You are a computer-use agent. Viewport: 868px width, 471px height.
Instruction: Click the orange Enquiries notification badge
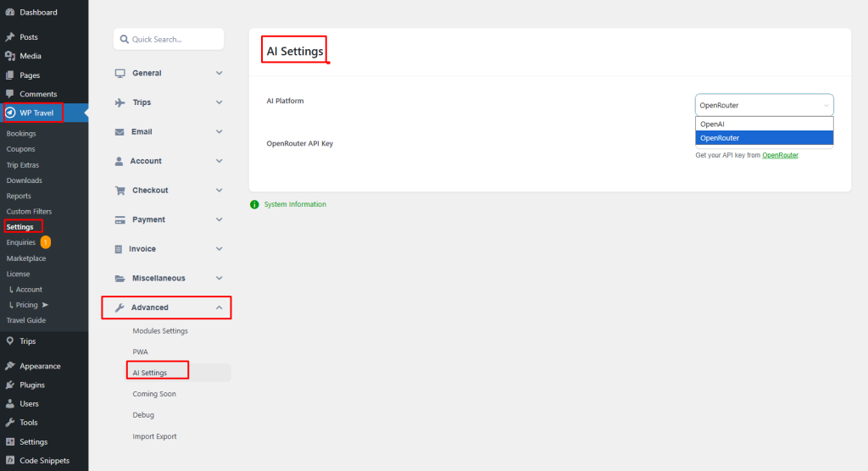point(46,242)
